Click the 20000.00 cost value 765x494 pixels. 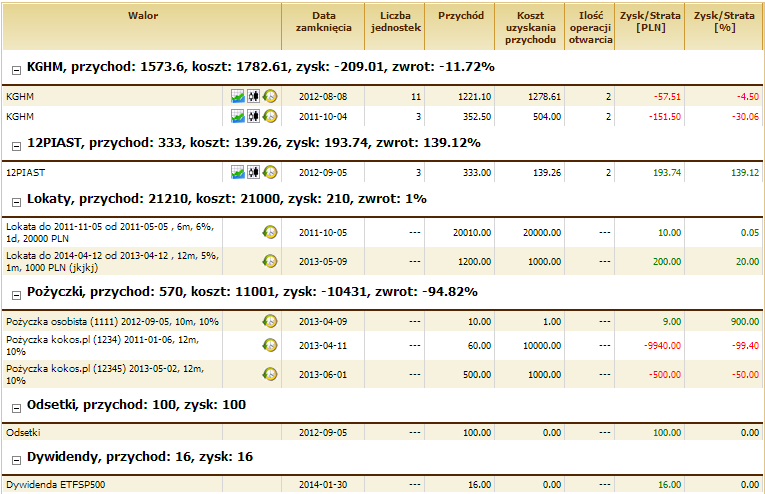(542, 233)
